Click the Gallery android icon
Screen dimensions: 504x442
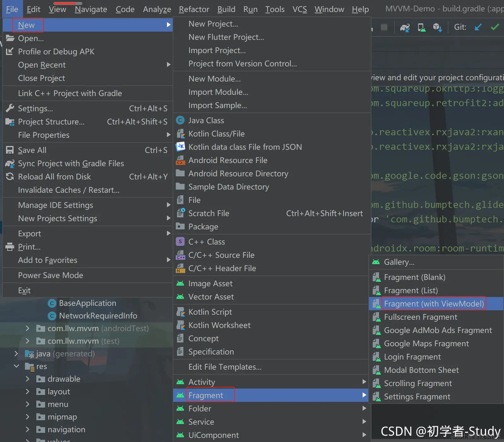pos(376,262)
